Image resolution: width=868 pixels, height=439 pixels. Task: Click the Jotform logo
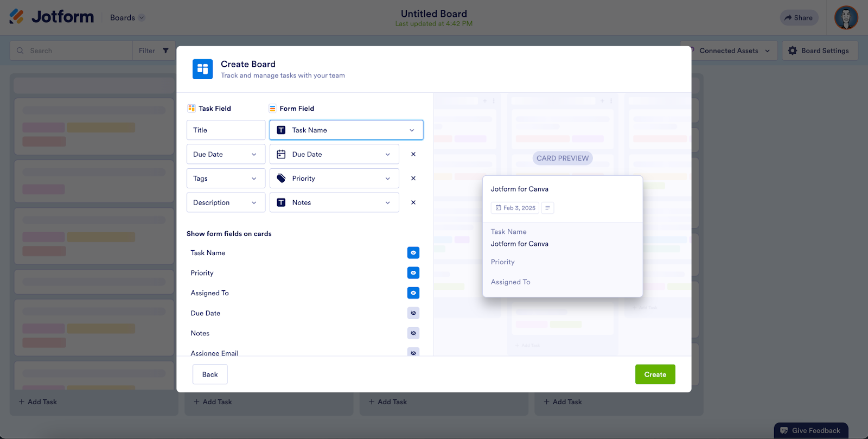(52, 17)
